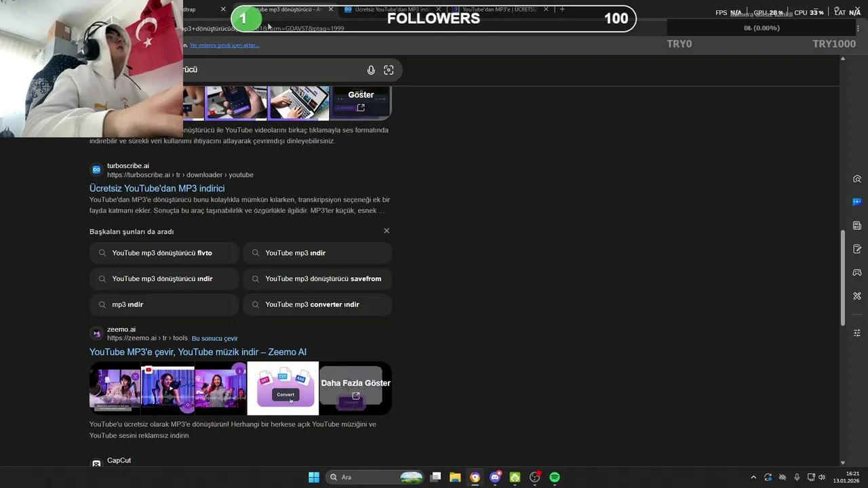The height and width of the screenshot is (488, 868).
Task: Click the turboscribe.ai favicon
Action: pyautogui.click(x=96, y=169)
